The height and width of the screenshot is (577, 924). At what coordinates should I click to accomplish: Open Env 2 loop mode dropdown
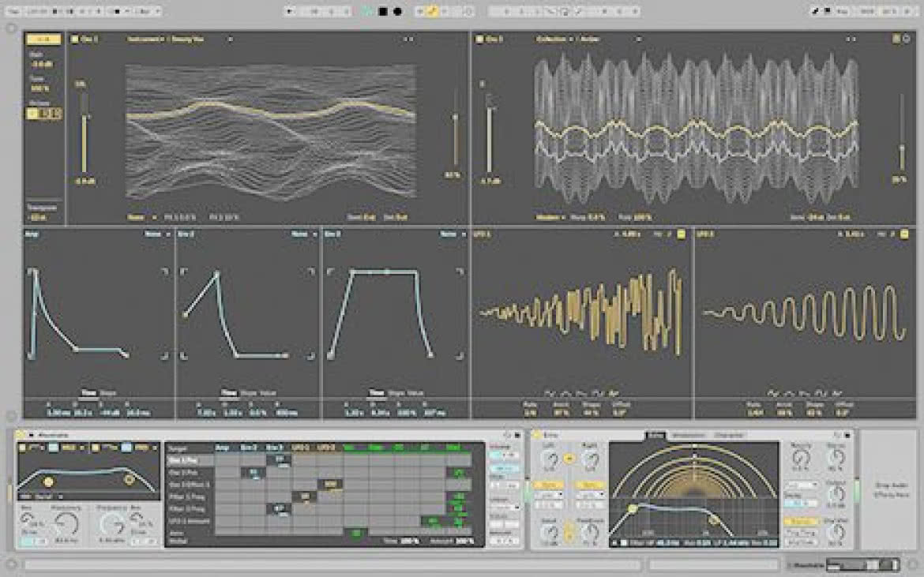pyautogui.click(x=304, y=234)
